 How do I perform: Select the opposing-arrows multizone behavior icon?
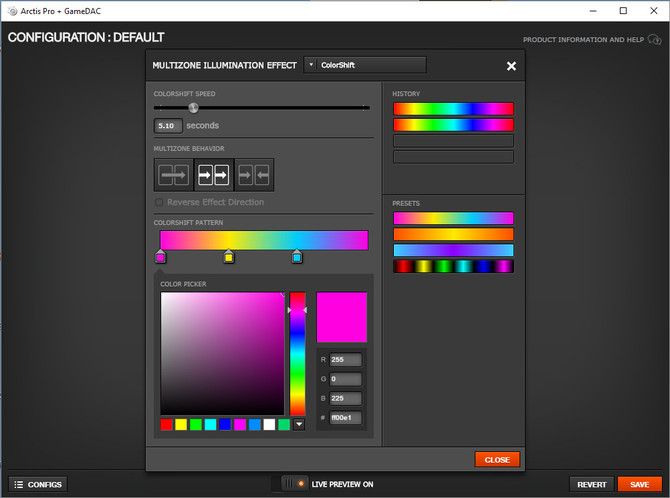254,175
